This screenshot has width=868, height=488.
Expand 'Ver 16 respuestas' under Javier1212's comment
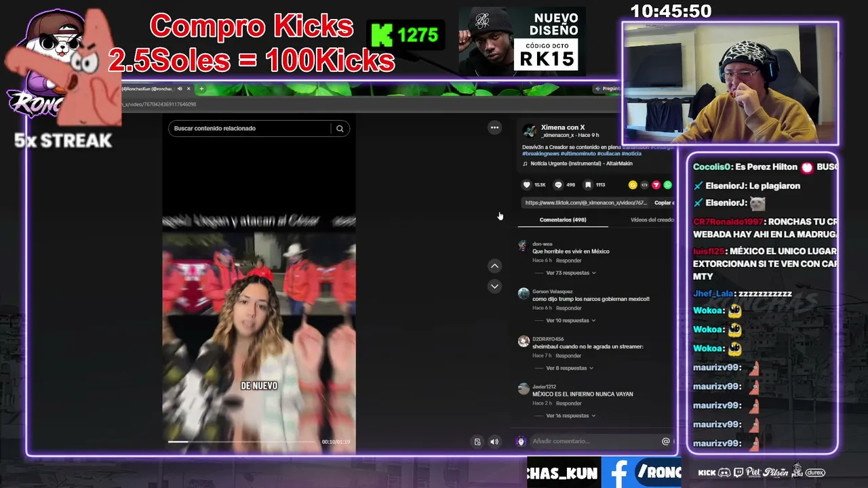pos(570,415)
